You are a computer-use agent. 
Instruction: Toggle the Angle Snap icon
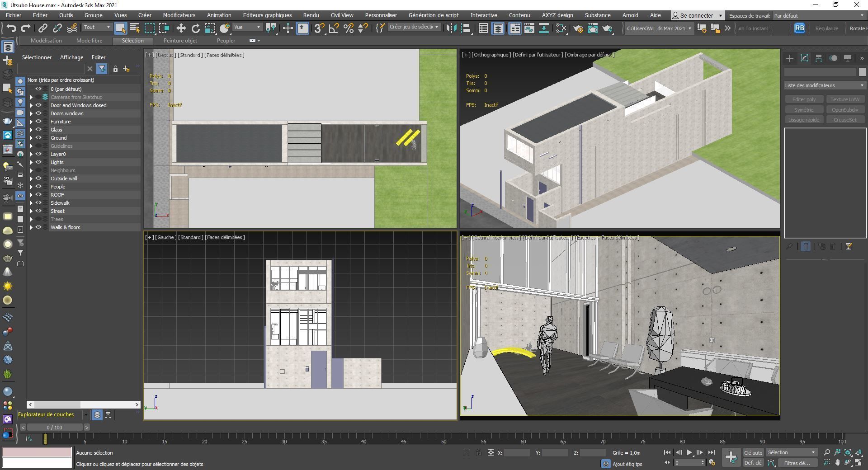click(334, 28)
